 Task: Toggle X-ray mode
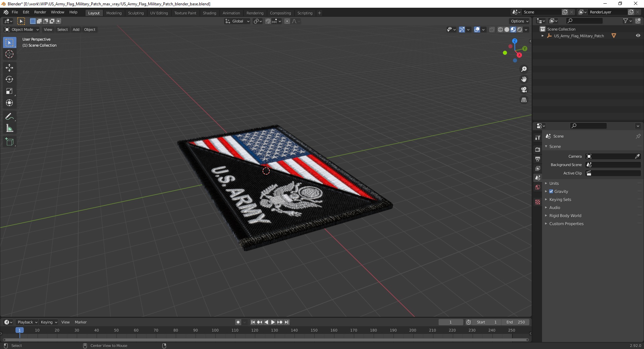tap(492, 30)
